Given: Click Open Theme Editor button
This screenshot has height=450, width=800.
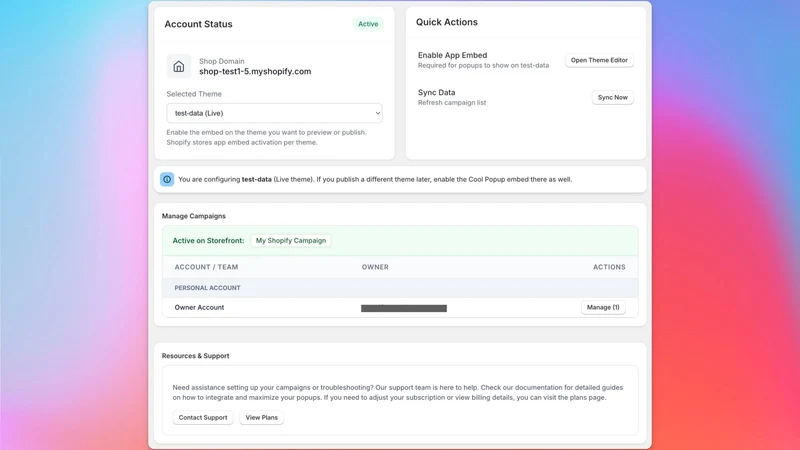Looking at the screenshot, I should click(599, 60).
